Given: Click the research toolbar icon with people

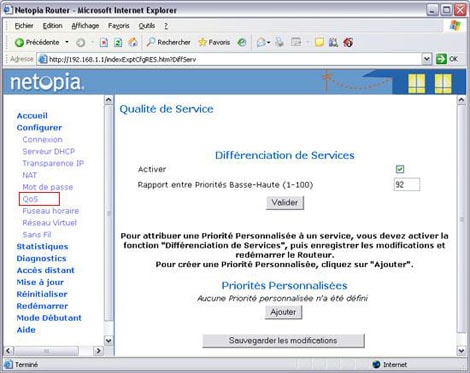Looking at the screenshot, I should pos(333,42).
